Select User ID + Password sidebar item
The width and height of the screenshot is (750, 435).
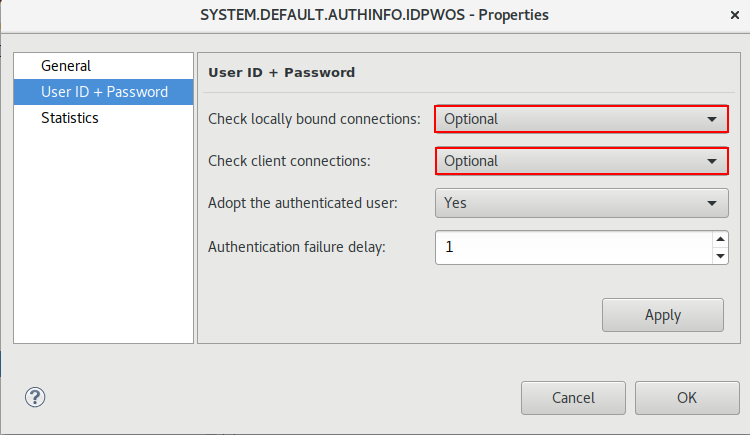pyautogui.click(x=103, y=92)
